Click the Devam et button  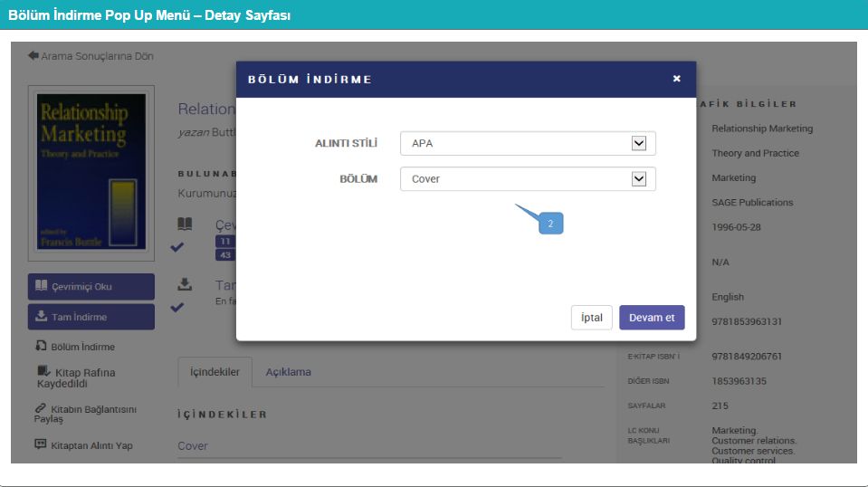tap(652, 318)
